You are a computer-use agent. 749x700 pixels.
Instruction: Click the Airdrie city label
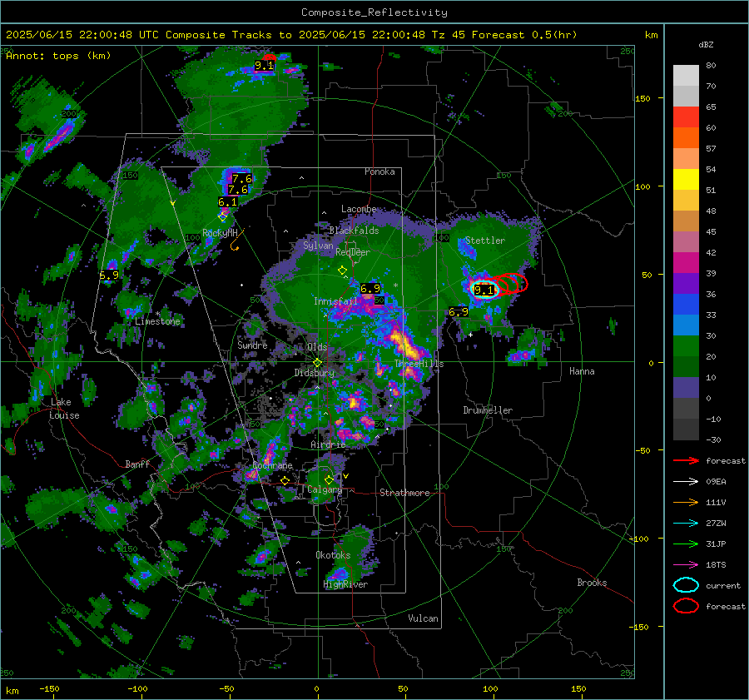[328, 444]
